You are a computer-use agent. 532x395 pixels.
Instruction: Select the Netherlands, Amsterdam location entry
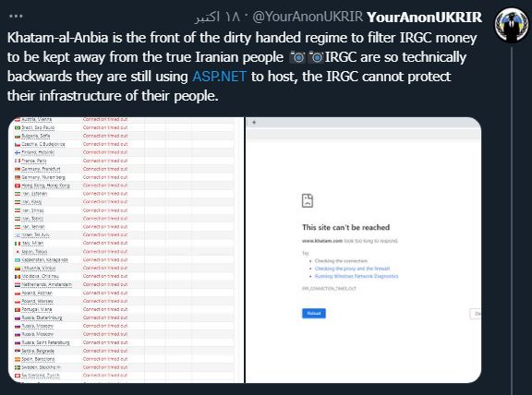(46, 284)
